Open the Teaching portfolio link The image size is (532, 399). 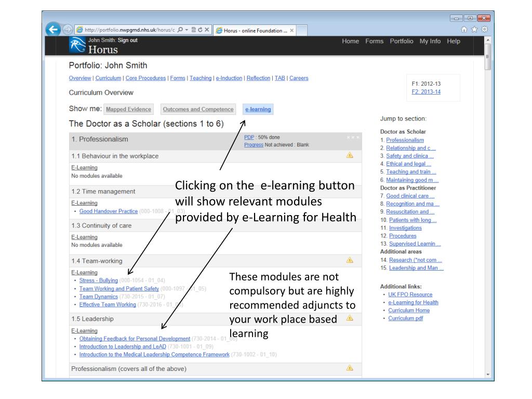(201, 78)
